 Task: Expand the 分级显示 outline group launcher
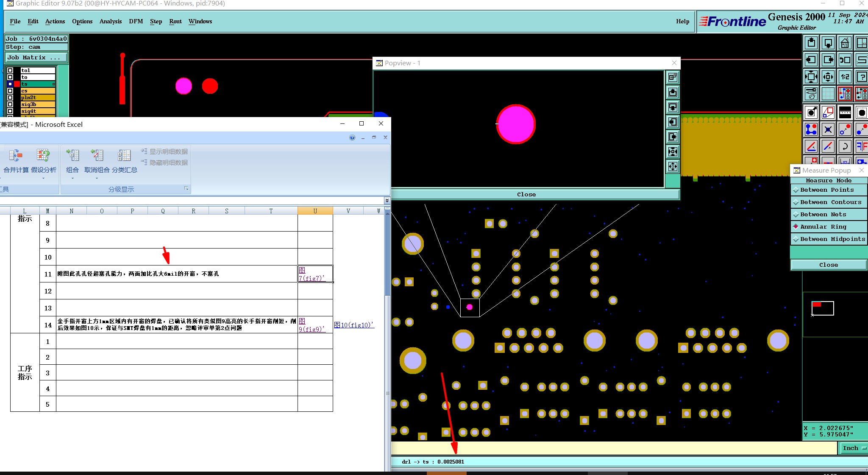click(x=186, y=189)
